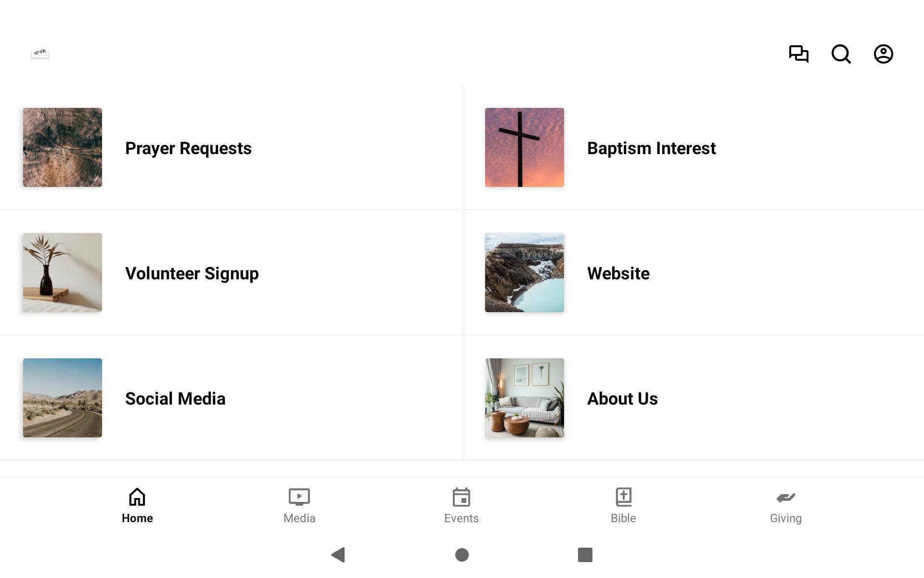
Task: Open Baptism Interest form
Action: [651, 148]
